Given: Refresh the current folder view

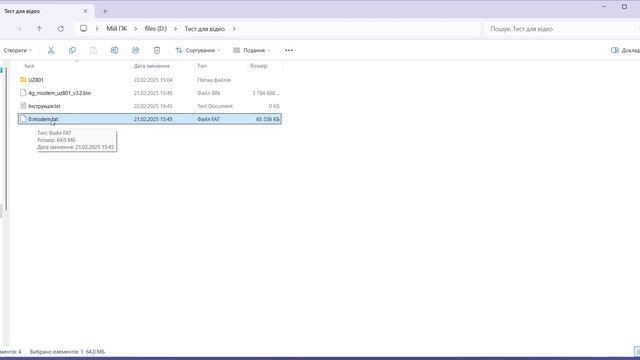Looking at the screenshot, I should (x=61, y=29).
